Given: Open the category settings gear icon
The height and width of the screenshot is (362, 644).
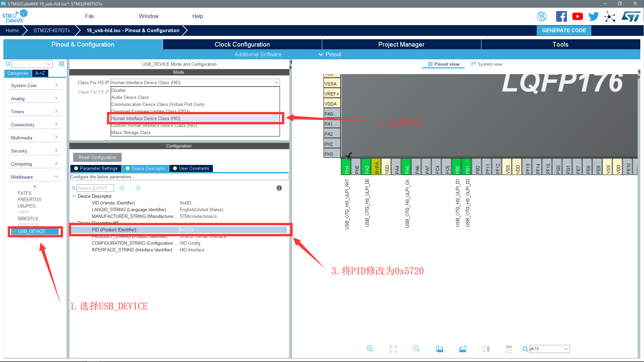Looking at the screenshot, I should [62, 64].
